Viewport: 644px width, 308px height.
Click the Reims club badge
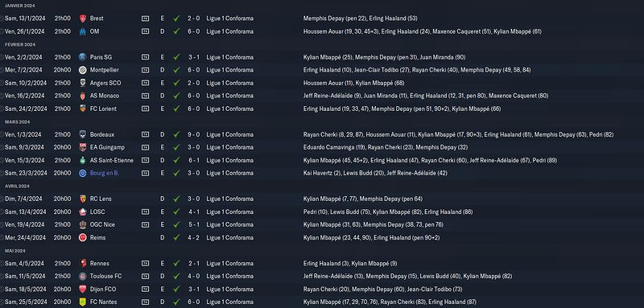pyautogui.click(x=83, y=238)
